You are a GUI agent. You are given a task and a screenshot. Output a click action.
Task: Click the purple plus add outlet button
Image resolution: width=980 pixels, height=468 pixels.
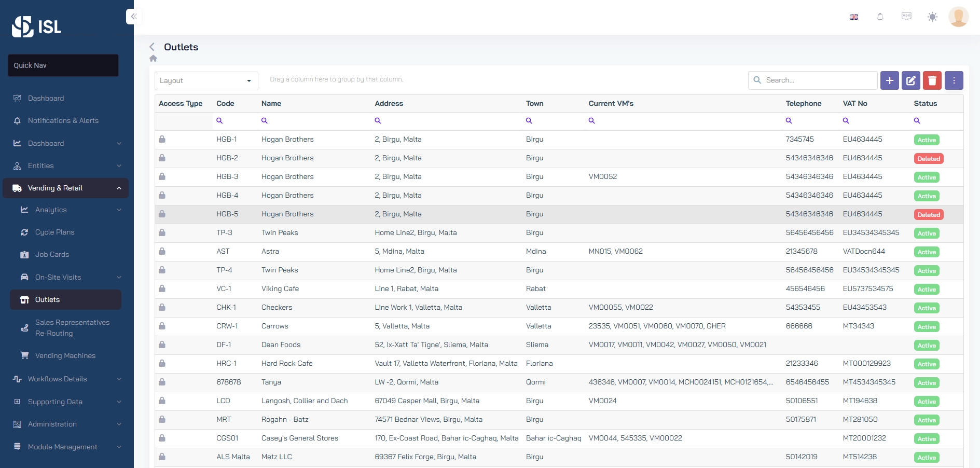coord(889,80)
